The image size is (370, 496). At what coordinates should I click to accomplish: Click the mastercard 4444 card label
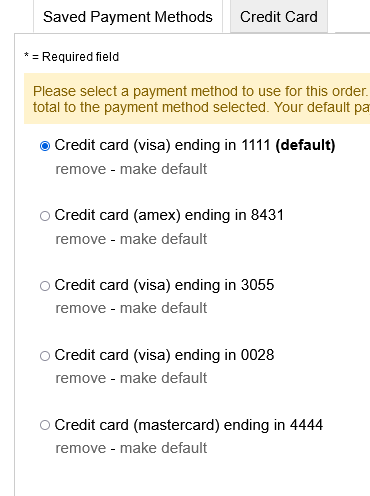189,425
